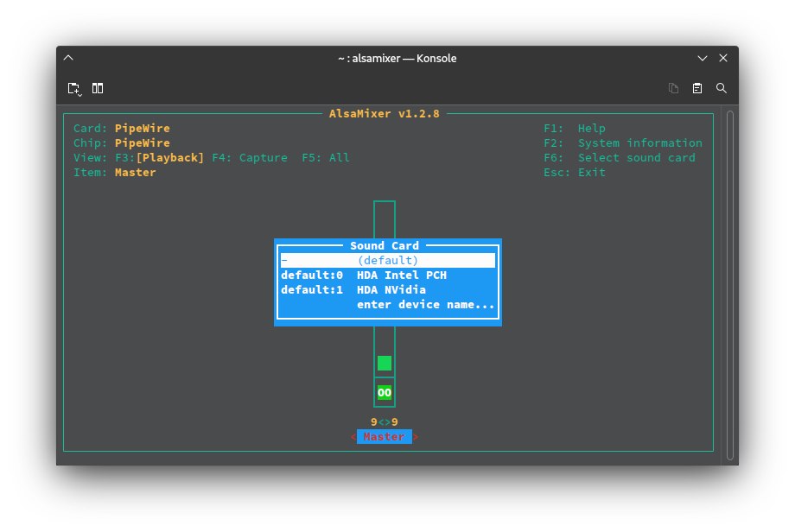Viewport: 795px width, 532px height.
Task: Click the 9<>9 volume value
Action: [385, 422]
